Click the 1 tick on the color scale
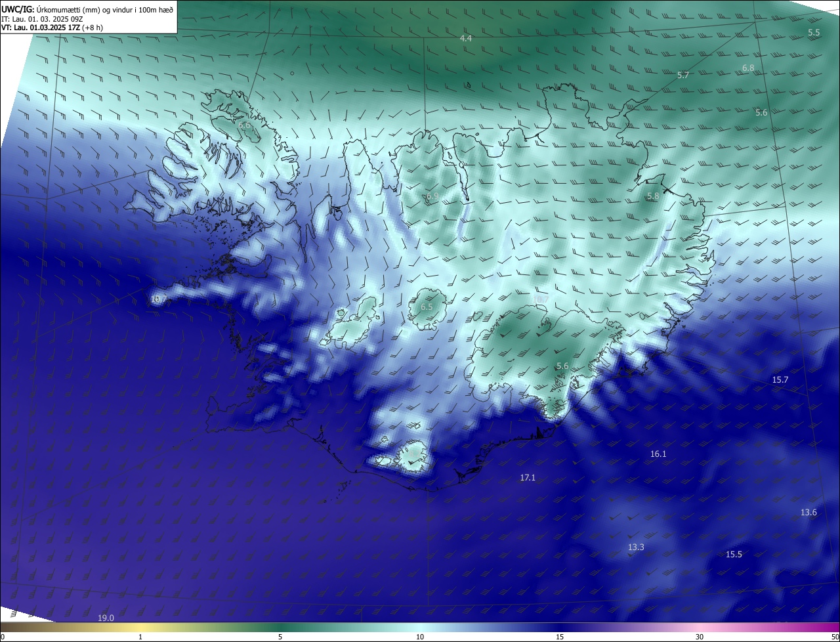Viewport: 840px width, 642px height. 140,637
